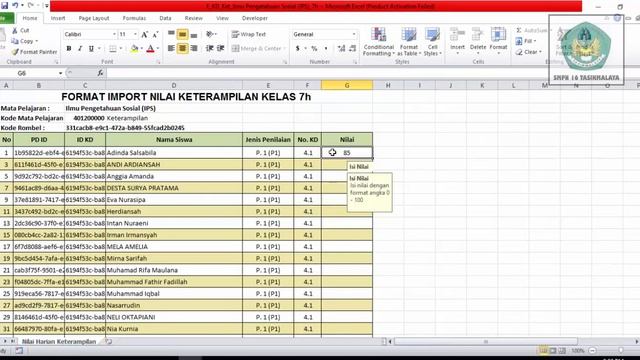640x360 pixels.
Task: Apply Comma Style format
Action: 326,49
